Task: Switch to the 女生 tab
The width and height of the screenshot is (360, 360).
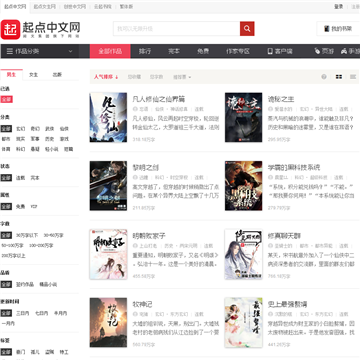Action: coord(34,75)
